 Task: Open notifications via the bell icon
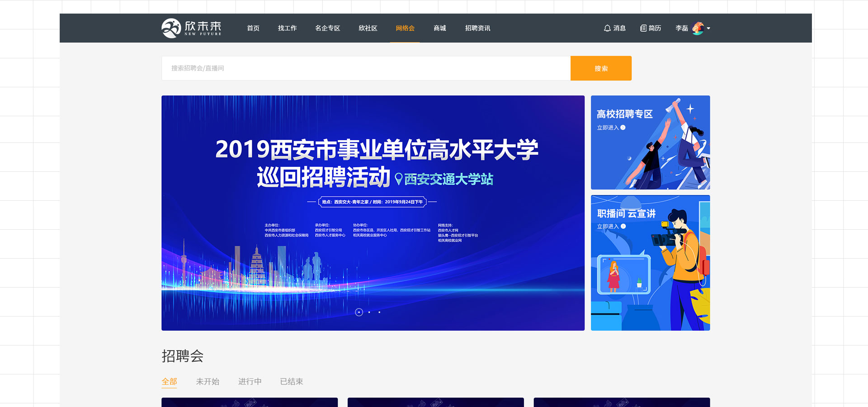607,28
